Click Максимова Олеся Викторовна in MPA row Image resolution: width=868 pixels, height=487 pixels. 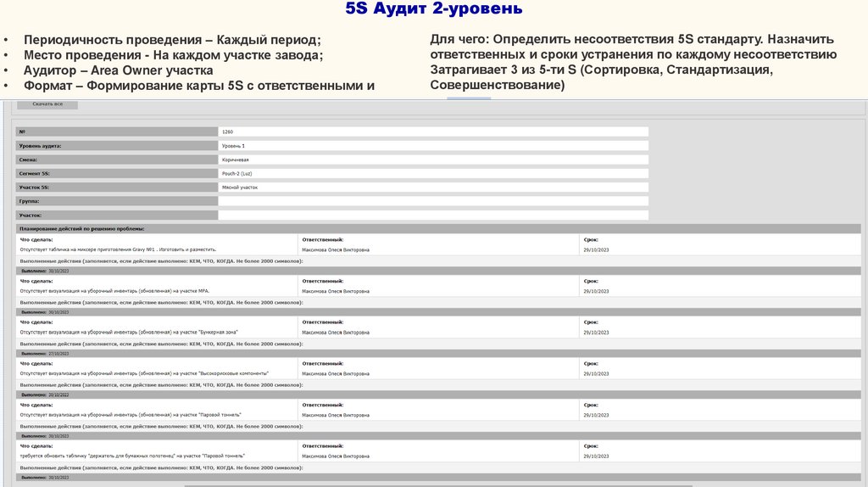click(336, 291)
